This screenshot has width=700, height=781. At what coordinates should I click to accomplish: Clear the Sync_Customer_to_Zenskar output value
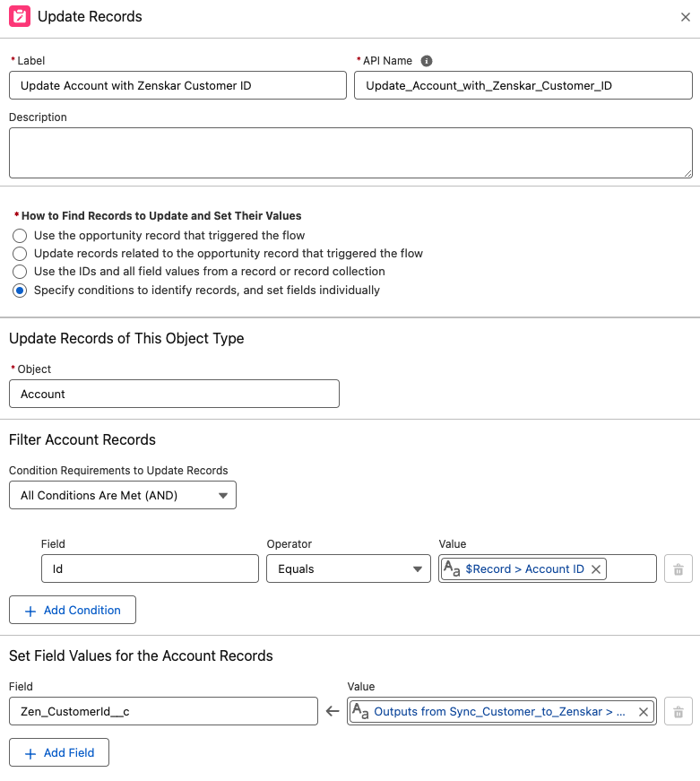click(x=644, y=712)
